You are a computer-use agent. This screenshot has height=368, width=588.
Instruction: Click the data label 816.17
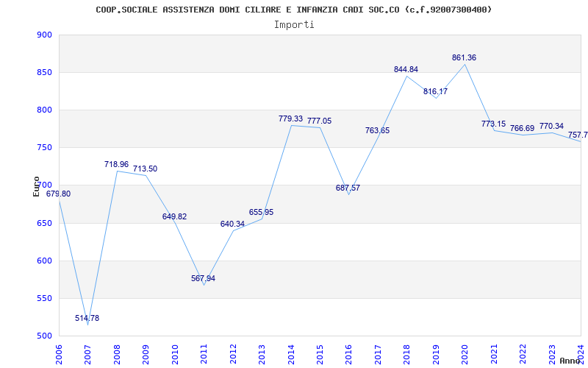pyautogui.click(x=435, y=91)
